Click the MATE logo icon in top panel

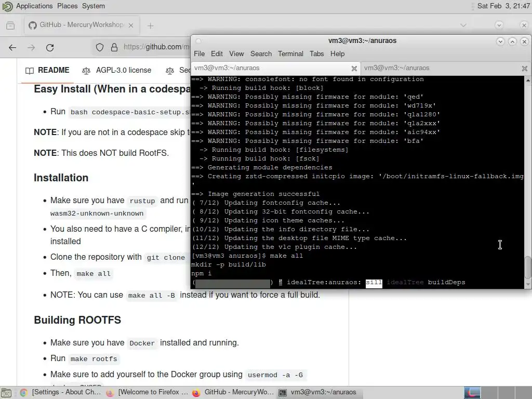7,6
